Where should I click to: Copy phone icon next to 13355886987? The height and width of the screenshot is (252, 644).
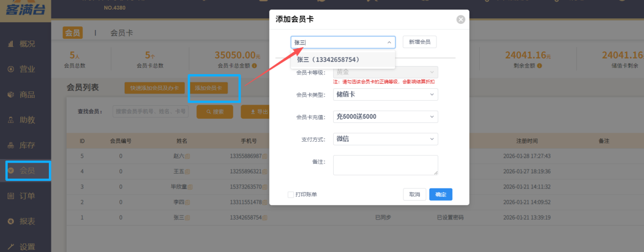pos(265,156)
